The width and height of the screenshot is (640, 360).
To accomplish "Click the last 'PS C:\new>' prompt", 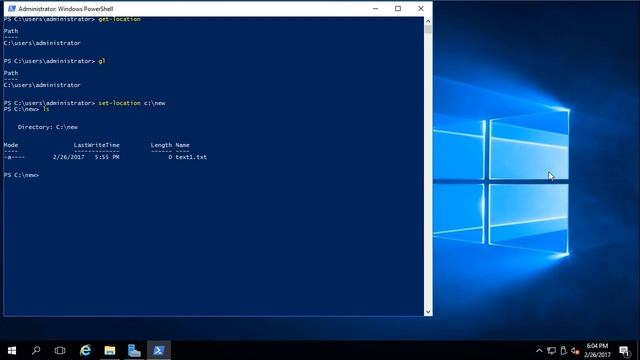I will click(x=21, y=175).
